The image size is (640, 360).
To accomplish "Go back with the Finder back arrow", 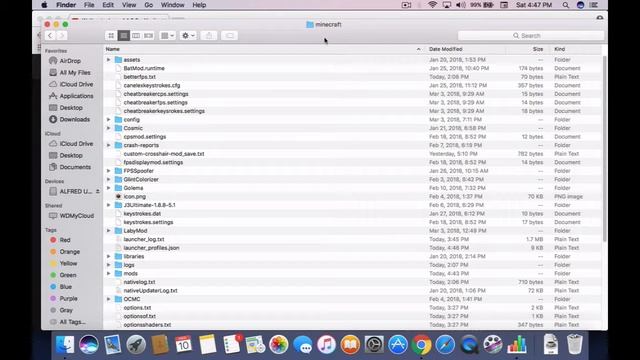I will [x=50, y=36].
